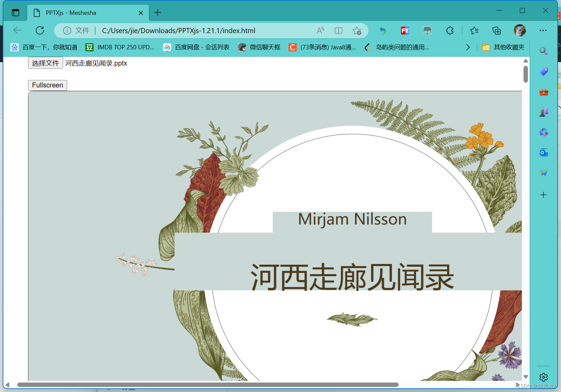Minimize the browser window
Image resolution: width=561 pixels, height=392 pixels.
[499, 10]
